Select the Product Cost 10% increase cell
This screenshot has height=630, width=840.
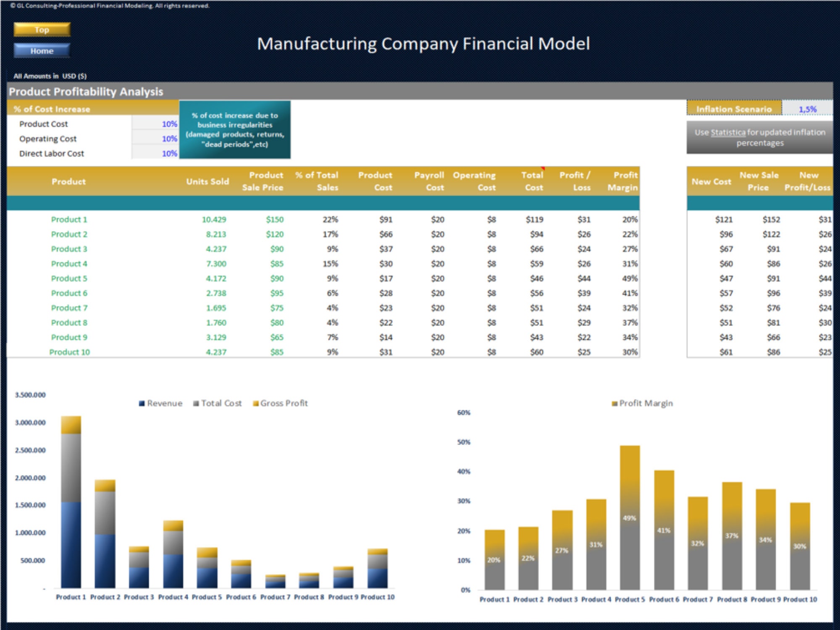(x=168, y=124)
